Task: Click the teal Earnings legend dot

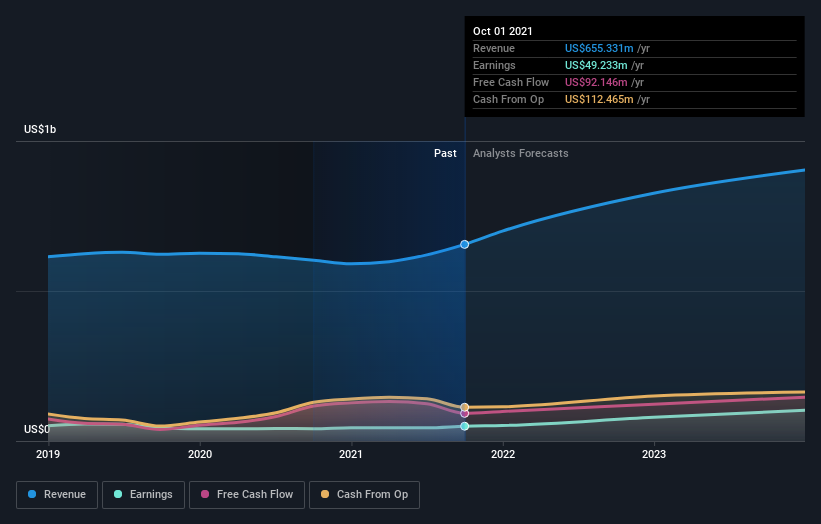Action: (x=118, y=494)
